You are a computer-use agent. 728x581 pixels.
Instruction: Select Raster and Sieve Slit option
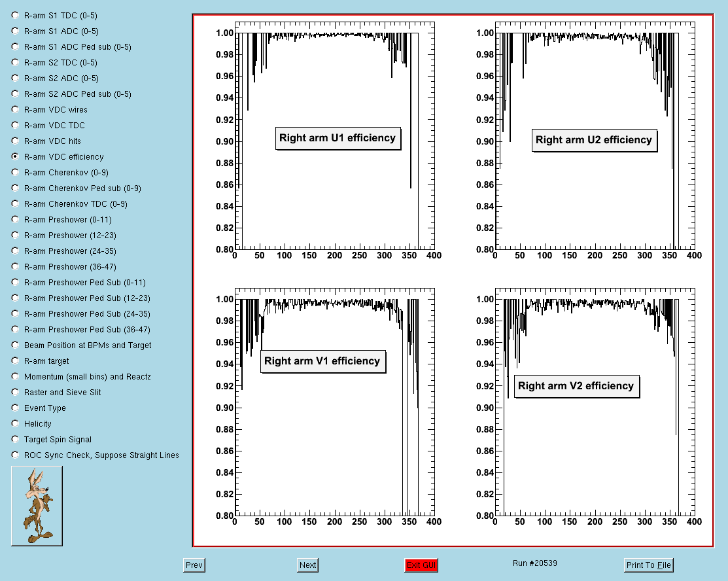coord(15,392)
